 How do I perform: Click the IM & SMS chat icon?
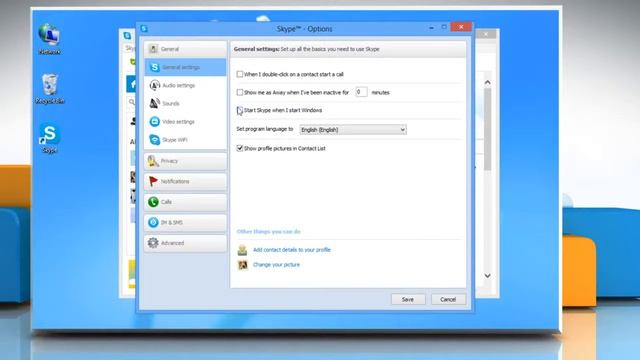tap(153, 222)
